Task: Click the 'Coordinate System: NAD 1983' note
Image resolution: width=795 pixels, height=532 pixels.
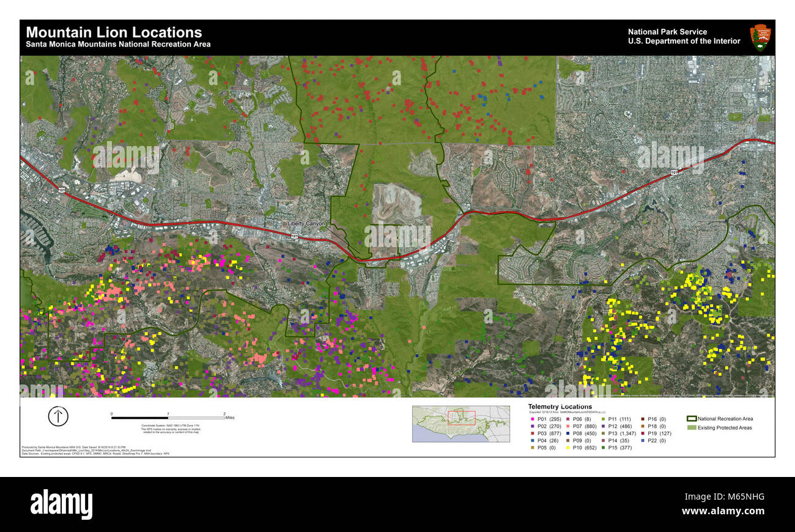Action: (x=170, y=426)
